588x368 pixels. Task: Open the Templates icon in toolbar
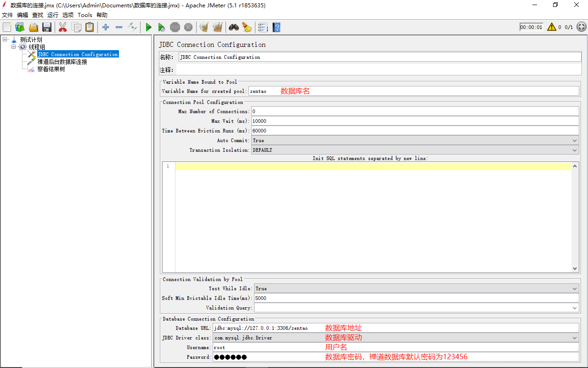[20, 27]
